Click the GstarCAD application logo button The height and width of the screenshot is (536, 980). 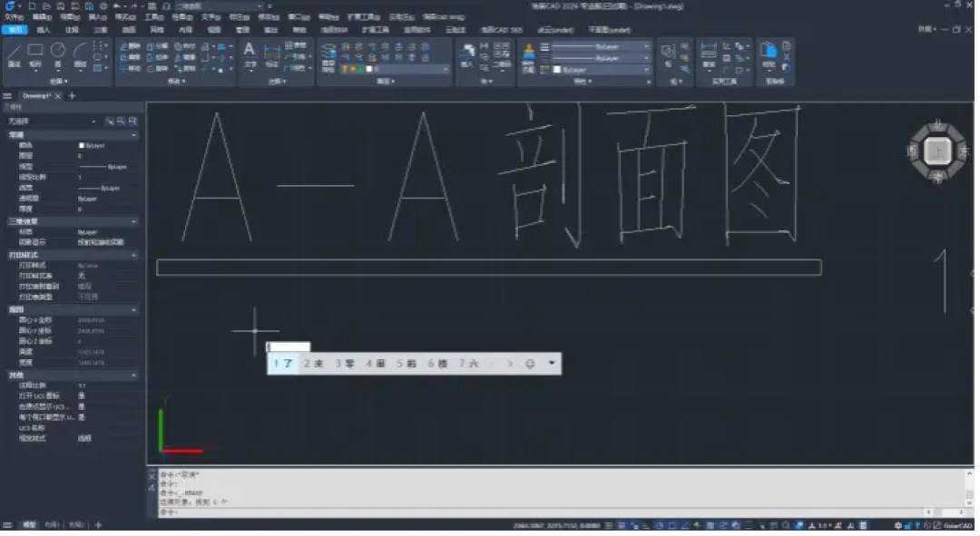tap(10, 5)
